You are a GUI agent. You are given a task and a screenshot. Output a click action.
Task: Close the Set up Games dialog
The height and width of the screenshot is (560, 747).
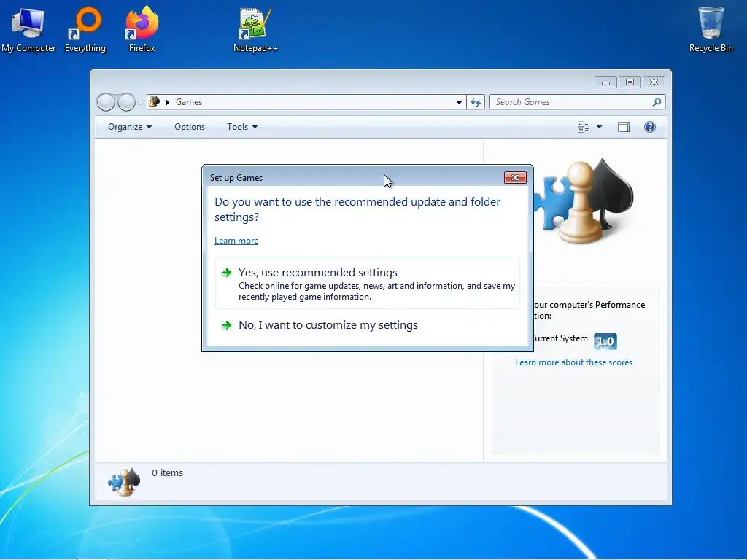click(515, 178)
